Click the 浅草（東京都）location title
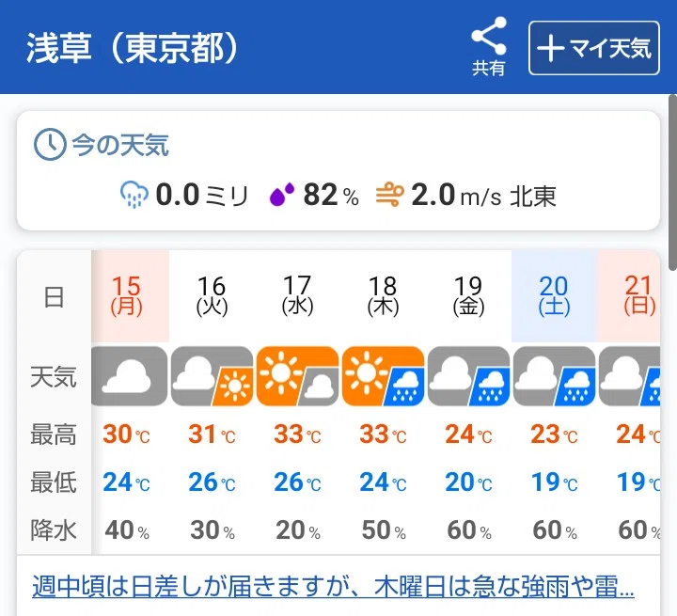Image resolution: width=677 pixels, height=616 pixels. pyautogui.click(x=133, y=48)
